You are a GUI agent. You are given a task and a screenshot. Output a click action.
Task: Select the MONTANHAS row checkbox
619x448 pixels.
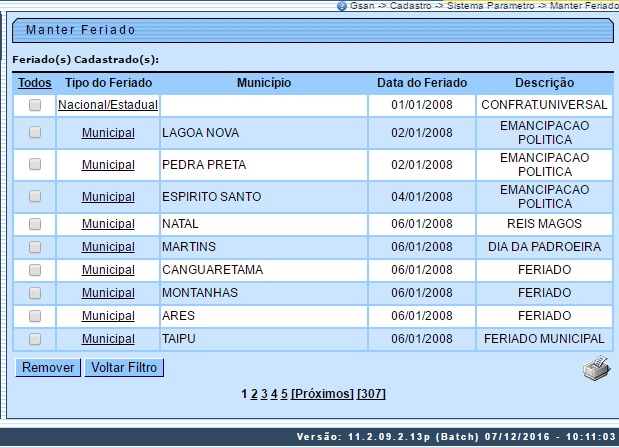pos(35,293)
